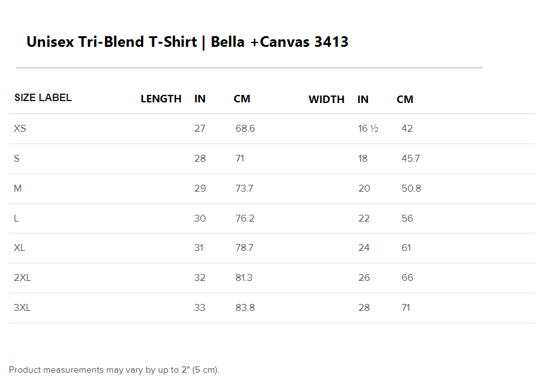This screenshot has height=392, width=544.
Task: Select the 3XL size row label
Action: tap(22, 308)
